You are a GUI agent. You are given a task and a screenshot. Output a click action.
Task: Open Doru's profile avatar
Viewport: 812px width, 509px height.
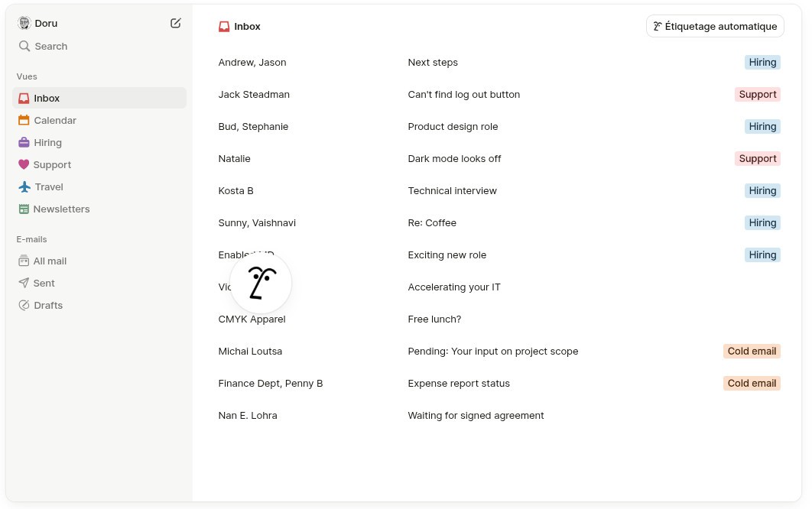[x=24, y=23]
